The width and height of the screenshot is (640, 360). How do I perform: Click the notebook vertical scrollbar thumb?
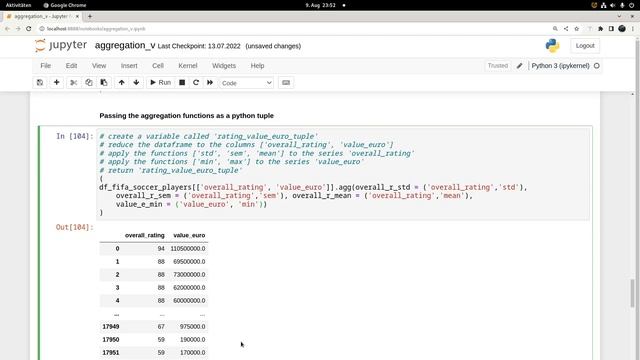pyautogui.click(x=632, y=293)
